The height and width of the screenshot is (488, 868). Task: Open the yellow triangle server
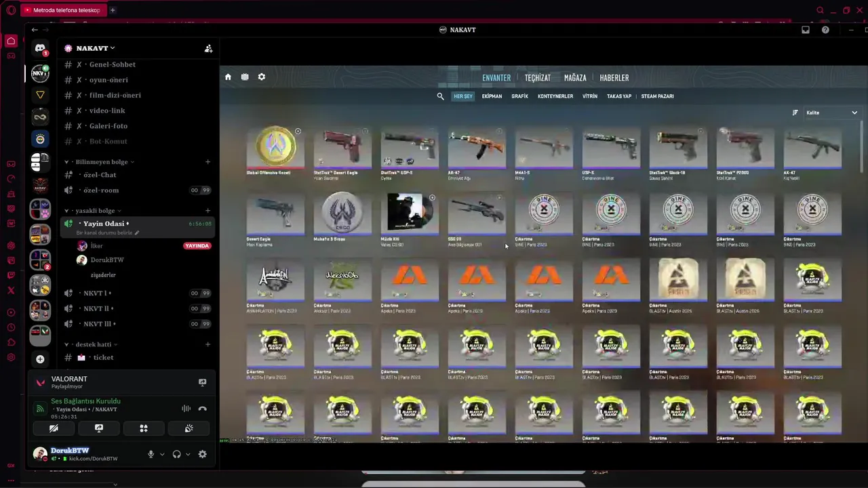40,95
